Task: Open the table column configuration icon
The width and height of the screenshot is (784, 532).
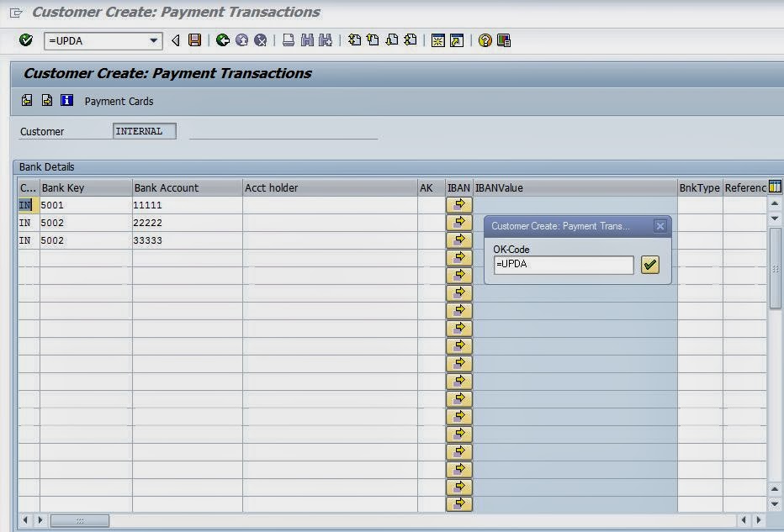Action: [x=775, y=187]
